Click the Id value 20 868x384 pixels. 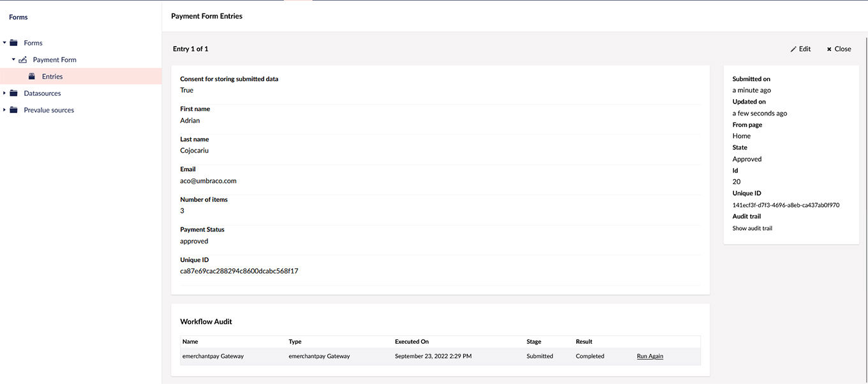point(737,182)
